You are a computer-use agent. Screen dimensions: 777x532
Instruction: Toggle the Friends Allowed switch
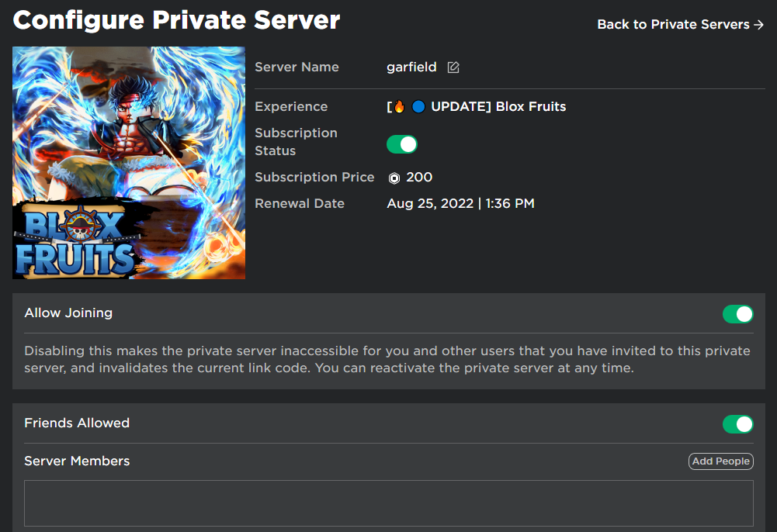click(738, 424)
